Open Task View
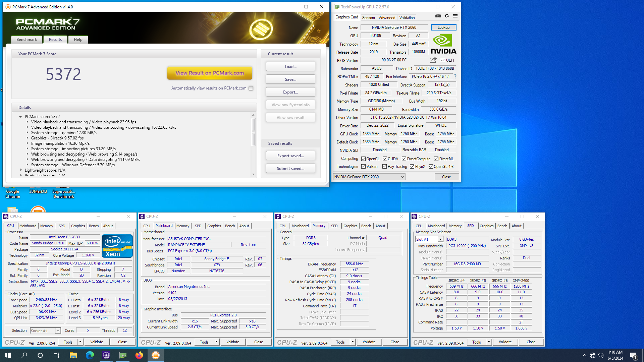644x362 pixels. (56, 355)
